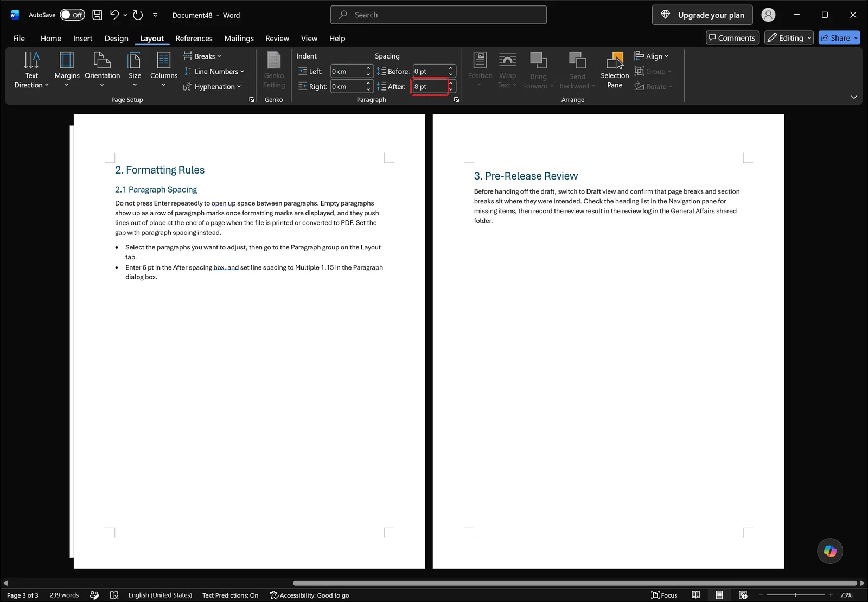This screenshot has height=602, width=868.
Task: Open the Help tab
Action: 337,39
